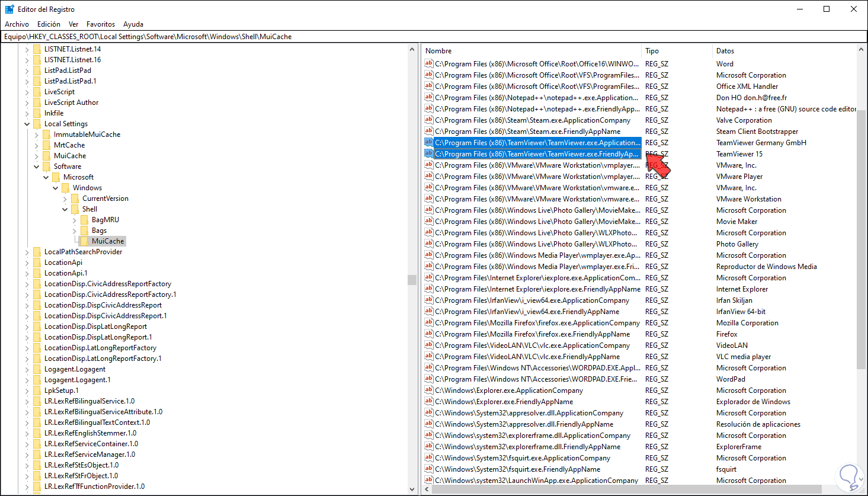Viewport: 868px width, 496px height.
Task: Collapse the Software key under Local Settings
Action: pyautogui.click(x=37, y=167)
